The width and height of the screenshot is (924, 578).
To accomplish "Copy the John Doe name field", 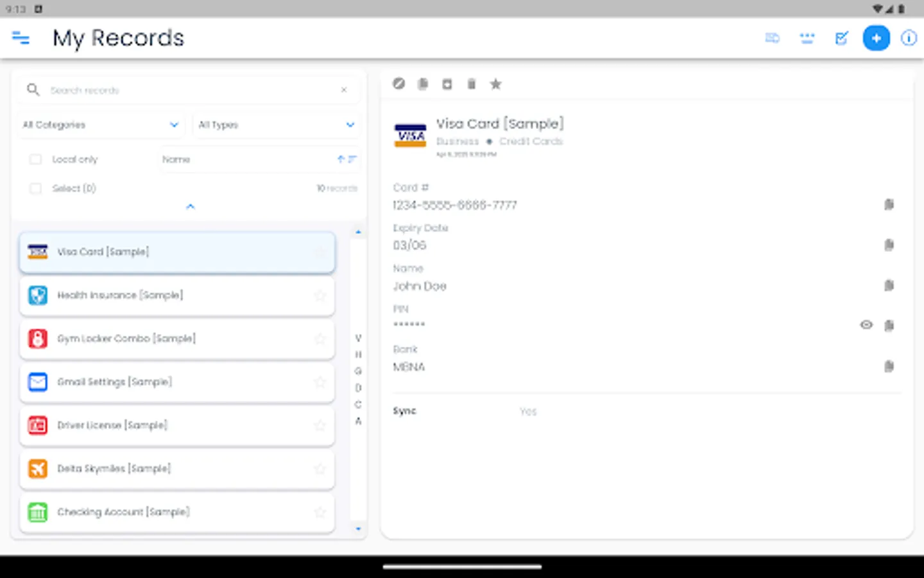I will pos(889,286).
